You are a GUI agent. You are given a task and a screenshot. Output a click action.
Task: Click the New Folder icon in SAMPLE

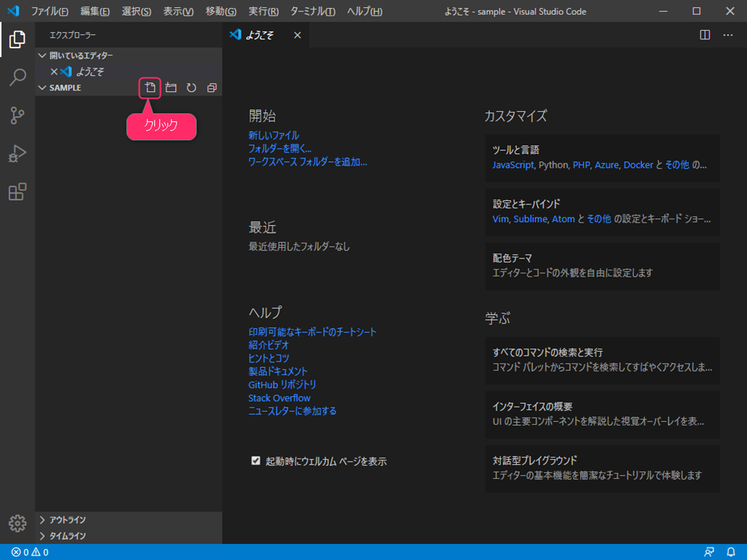click(171, 88)
